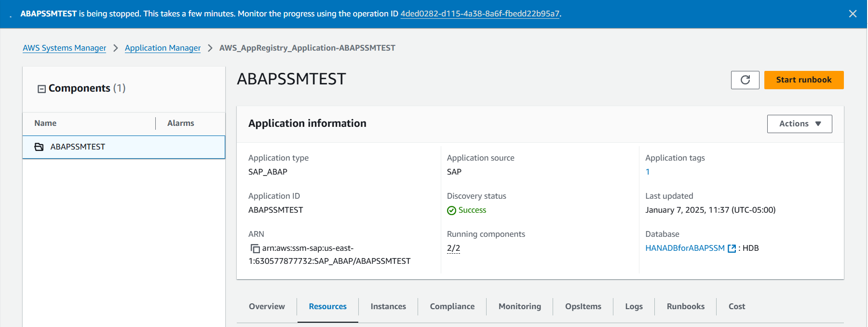The height and width of the screenshot is (327, 868).
Task: Switch to the Overview tab
Action: (267, 306)
